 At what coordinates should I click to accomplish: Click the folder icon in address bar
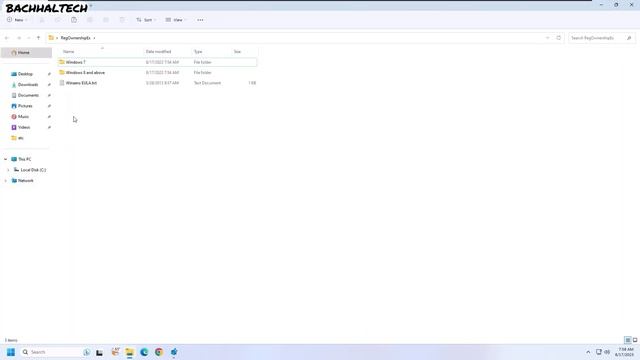tap(51, 38)
